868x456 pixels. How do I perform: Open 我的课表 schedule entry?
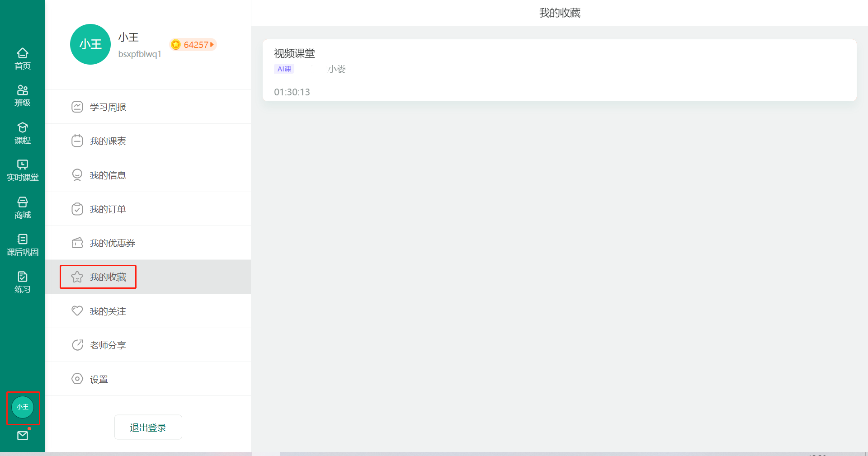pyautogui.click(x=108, y=141)
